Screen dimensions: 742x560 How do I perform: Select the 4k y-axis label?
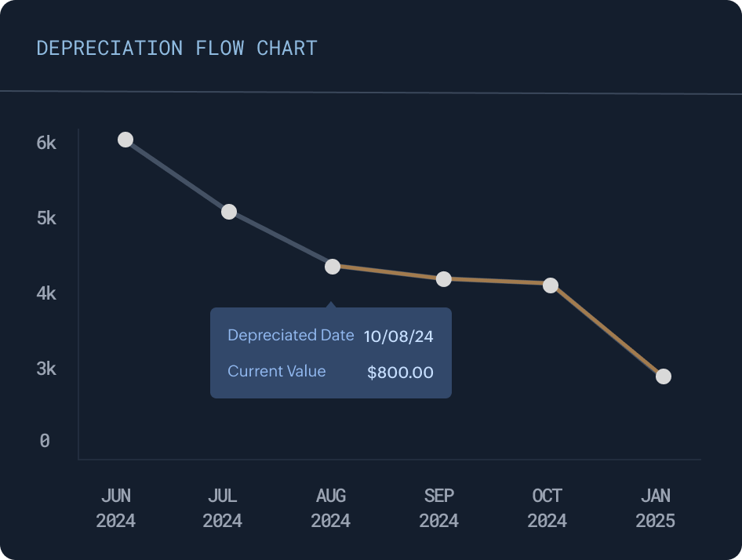[46, 293]
